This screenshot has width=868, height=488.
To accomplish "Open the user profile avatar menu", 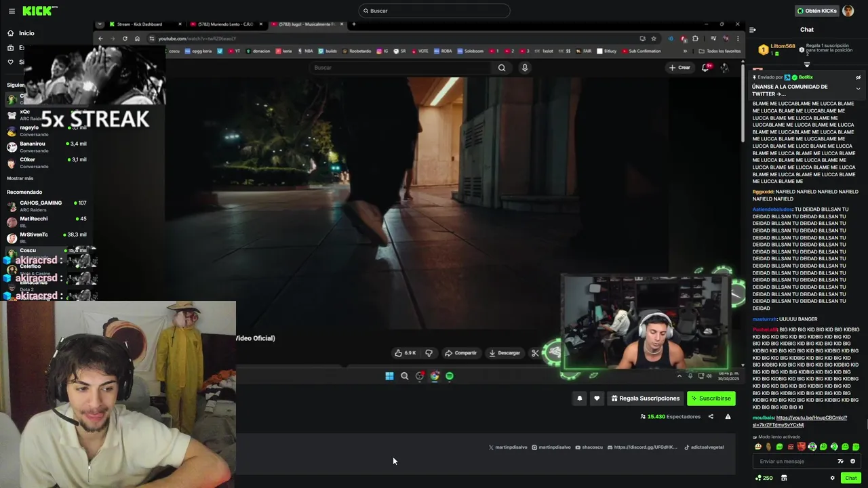I will point(848,11).
